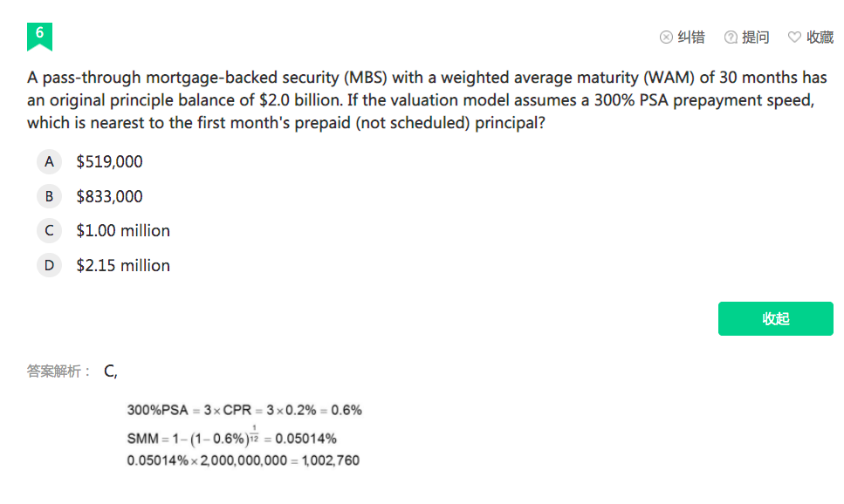Screen dimensions: 844x504
Task: Select answer option B circle
Action: click(x=49, y=196)
